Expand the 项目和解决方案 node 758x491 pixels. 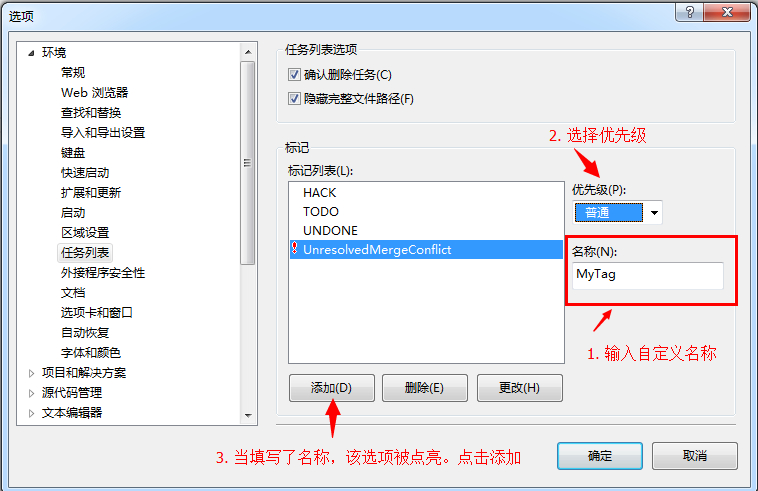click(x=31, y=373)
